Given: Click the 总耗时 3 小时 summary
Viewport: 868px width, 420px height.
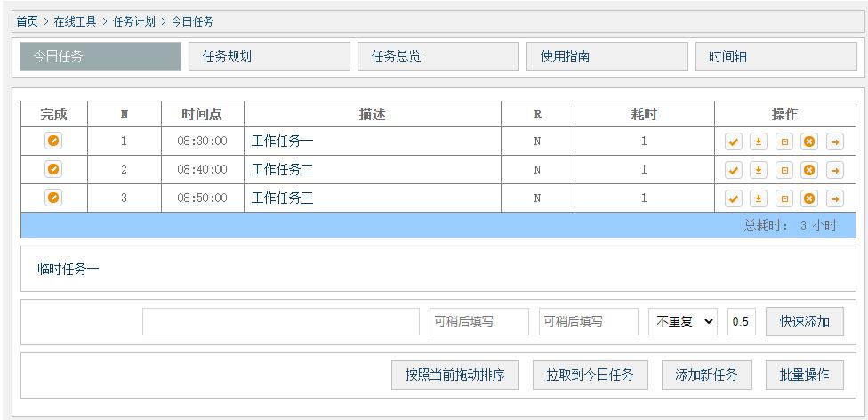Looking at the screenshot, I should (791, 226).
